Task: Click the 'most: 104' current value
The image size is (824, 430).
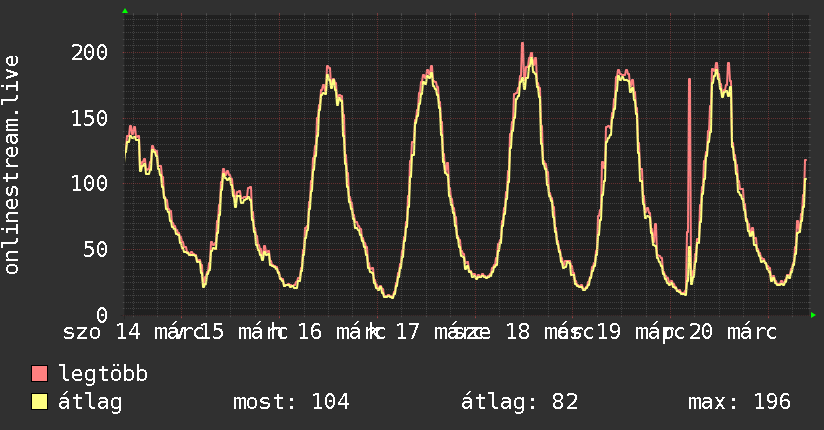Action: (x=291, y=402)
